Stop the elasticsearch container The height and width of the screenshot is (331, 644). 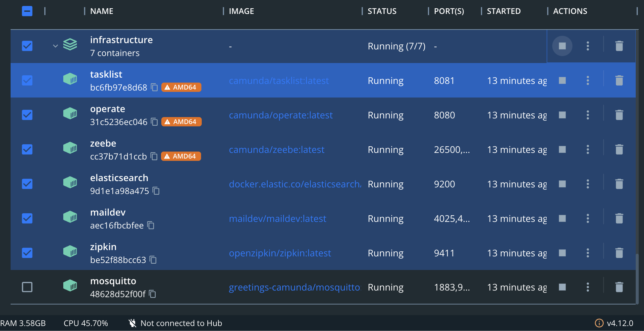point(562,184)
